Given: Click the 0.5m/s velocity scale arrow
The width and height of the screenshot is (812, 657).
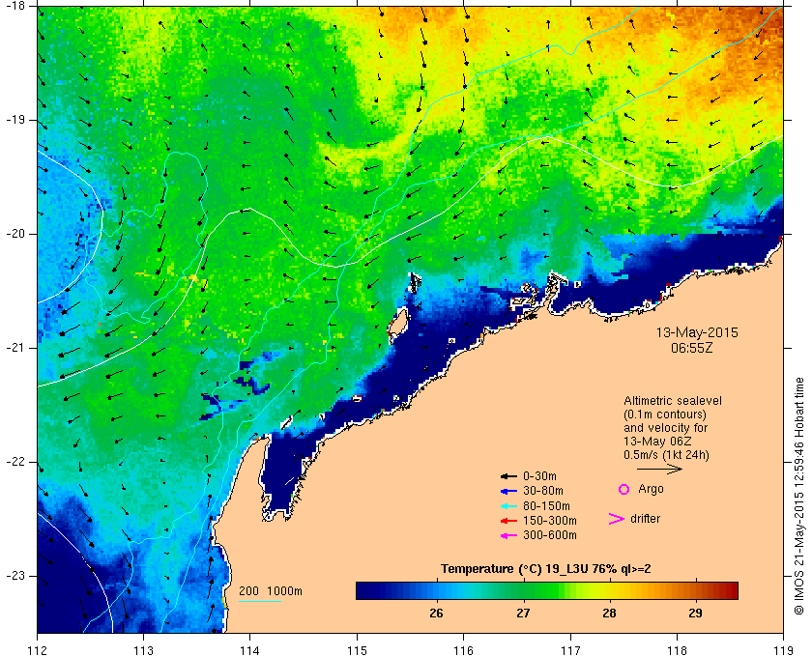Looking at the screenshot, I should (x=659, y=469).
